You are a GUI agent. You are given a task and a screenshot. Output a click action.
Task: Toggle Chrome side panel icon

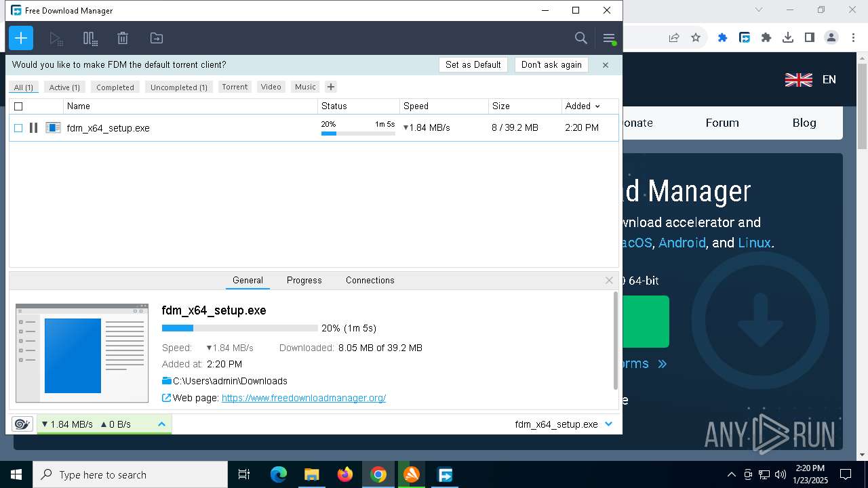[810, 38]
